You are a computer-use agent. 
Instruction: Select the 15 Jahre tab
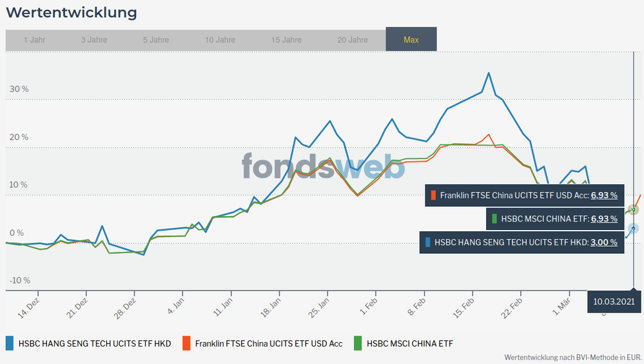[x=287, y=39]
